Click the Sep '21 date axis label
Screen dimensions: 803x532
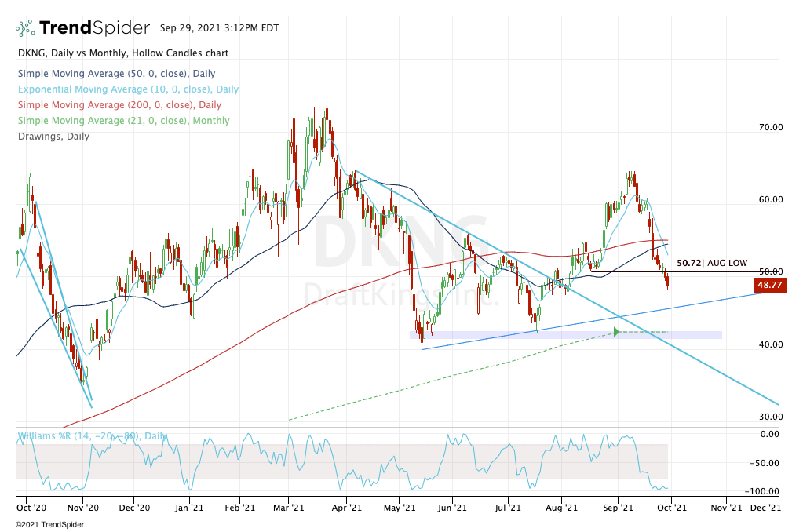click(618, 508)
